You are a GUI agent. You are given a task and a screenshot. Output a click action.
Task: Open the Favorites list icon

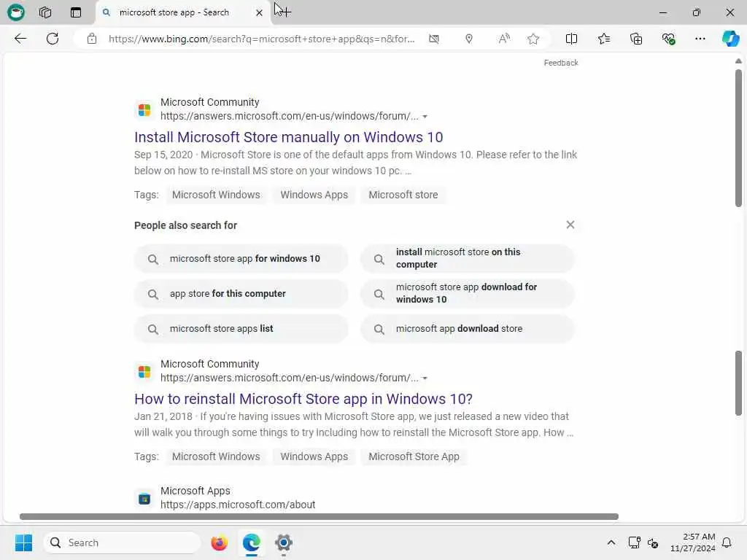(603, 39)
